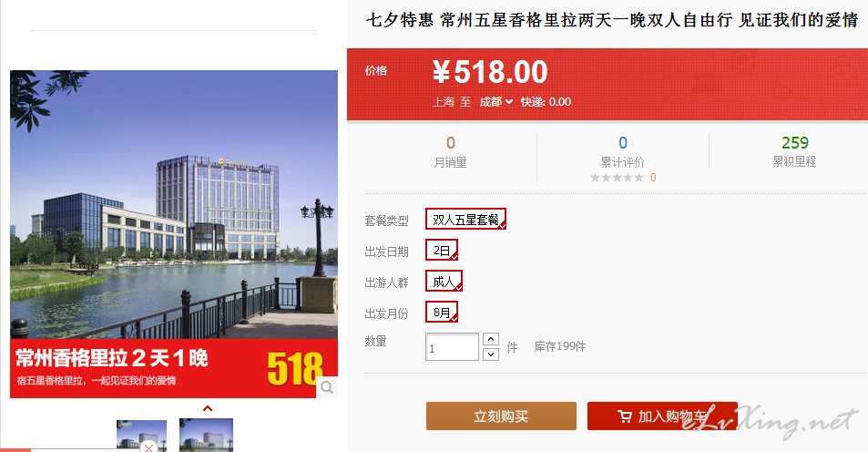This screenshot has height=452, width=868.
Task: Click the red X close icon at bottom left
Action: point(148,447)
